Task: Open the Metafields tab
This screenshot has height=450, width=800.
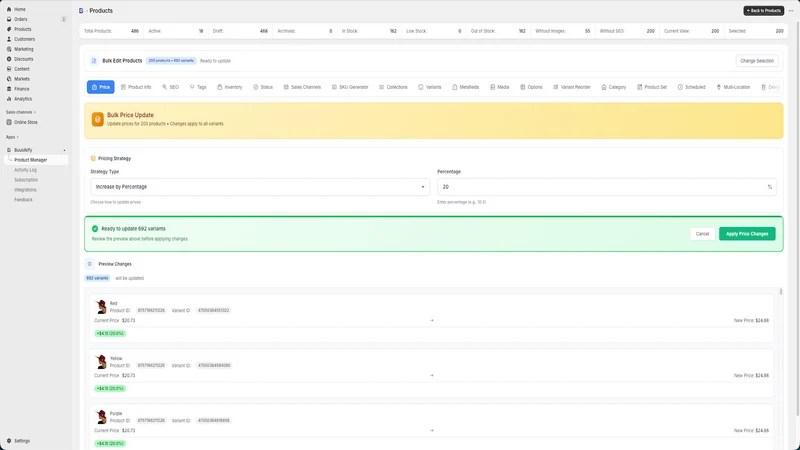Action: [465, 87]
